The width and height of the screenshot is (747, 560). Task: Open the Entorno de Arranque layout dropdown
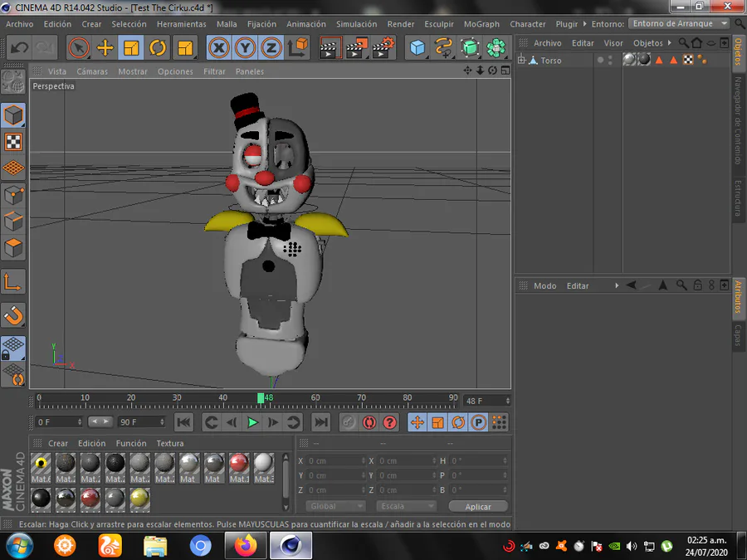679,24
